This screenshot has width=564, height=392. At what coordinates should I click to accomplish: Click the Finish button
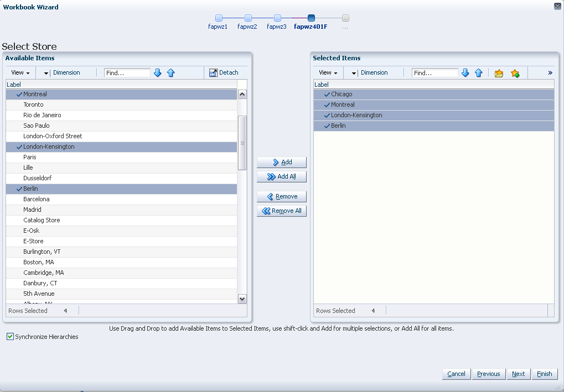(x=545, y=374)
